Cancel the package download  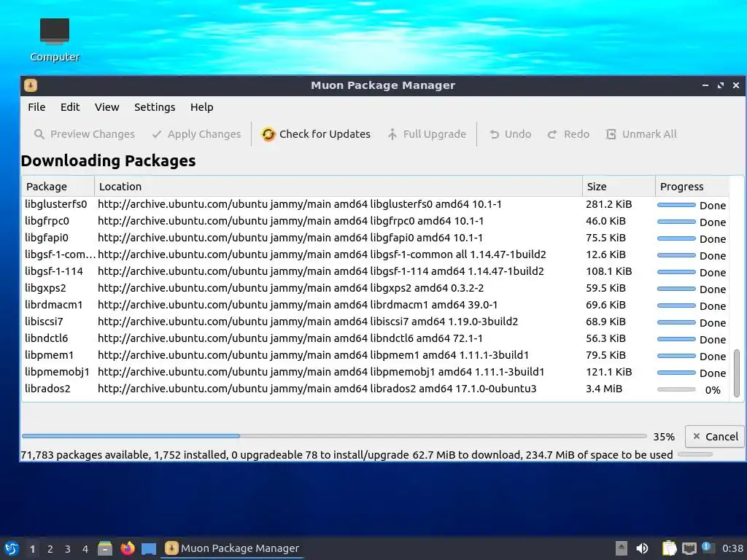pos(715,437)
